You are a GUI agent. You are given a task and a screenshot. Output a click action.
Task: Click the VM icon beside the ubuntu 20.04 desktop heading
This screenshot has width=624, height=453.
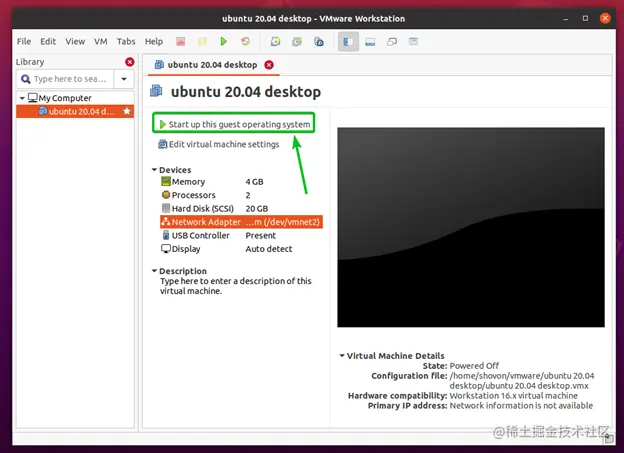point(156,91)
